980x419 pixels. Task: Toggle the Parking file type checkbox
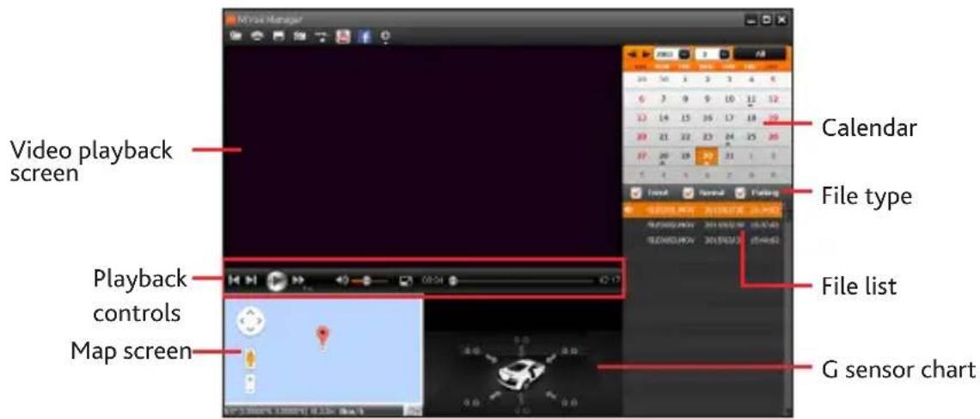coord(741,194)
